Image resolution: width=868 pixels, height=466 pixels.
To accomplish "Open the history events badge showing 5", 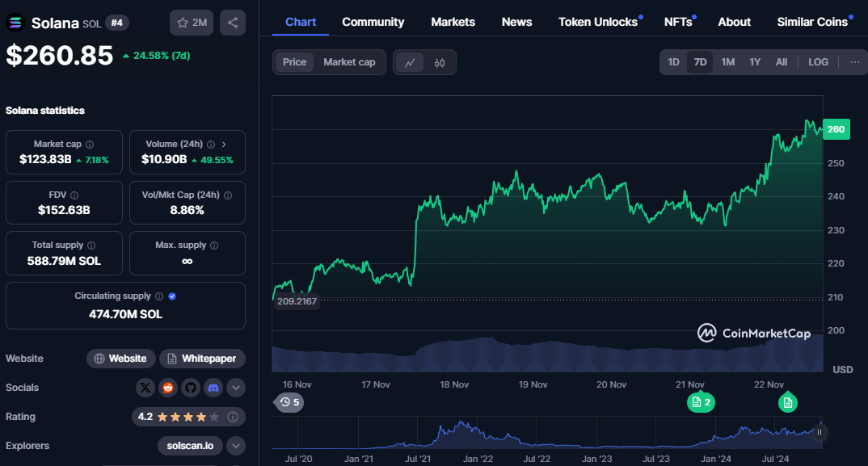I will tap(289, 402).
